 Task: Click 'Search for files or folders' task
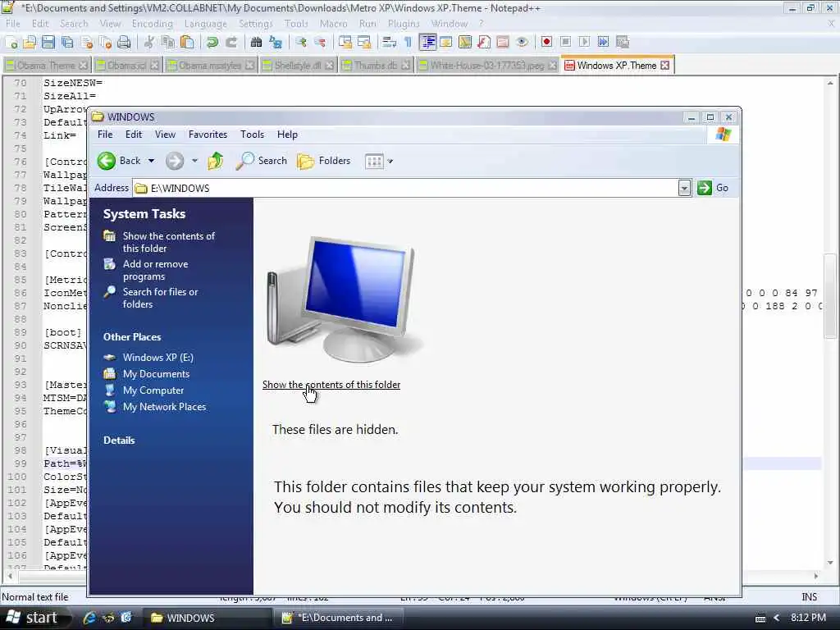click(x=160, y=298)
